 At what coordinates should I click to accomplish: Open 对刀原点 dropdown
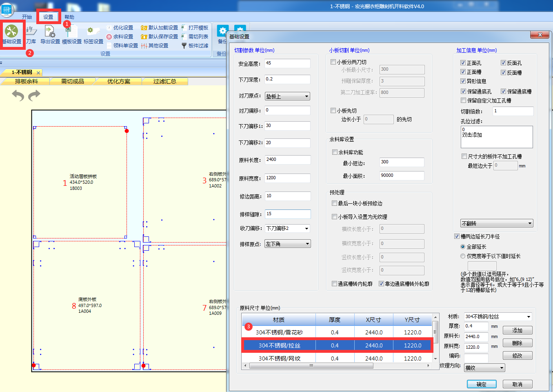click(287, 96)
